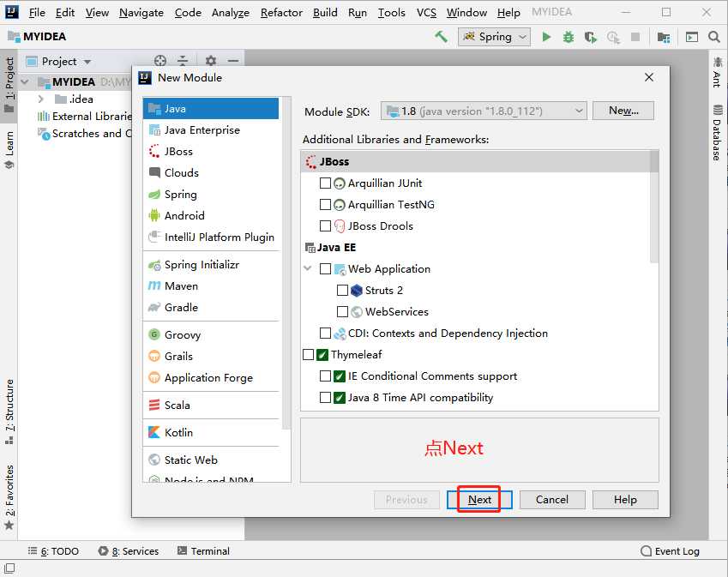Select IntelliJ Platform Plugin type
Viewport: 728px width, 577px height.
211,237
